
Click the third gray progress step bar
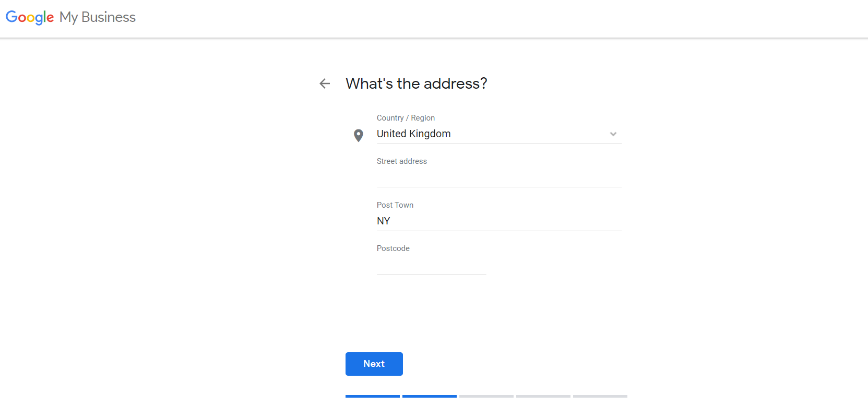486,397
